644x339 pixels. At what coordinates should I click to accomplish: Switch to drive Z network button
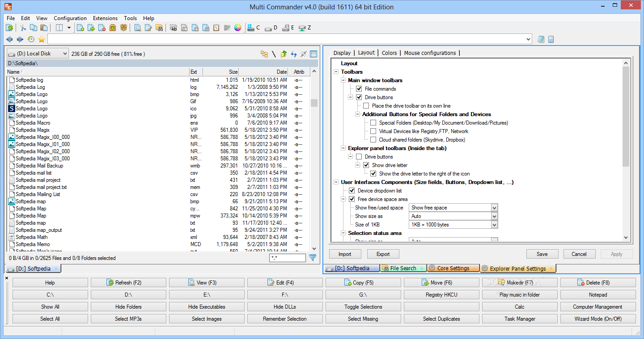tap(305, 28)
